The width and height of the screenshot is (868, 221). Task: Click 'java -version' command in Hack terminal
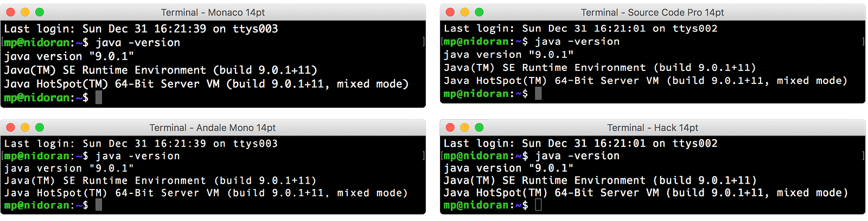(577, 156)
